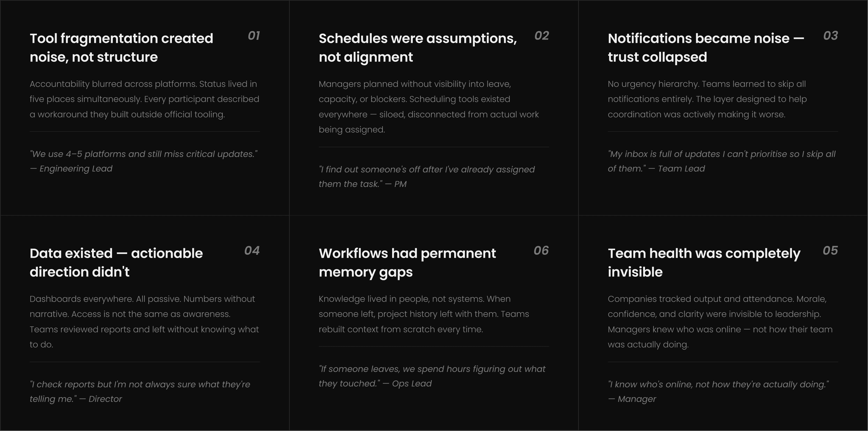Click the Engineering Lead quote about platforms
Viewport: 868px width, 431px height.
(144, 161)
